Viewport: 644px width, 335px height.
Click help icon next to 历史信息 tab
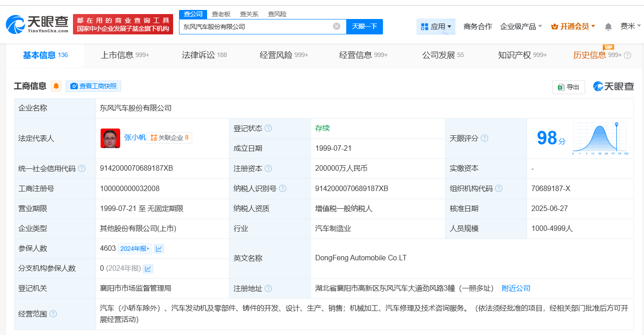(627, 55)
